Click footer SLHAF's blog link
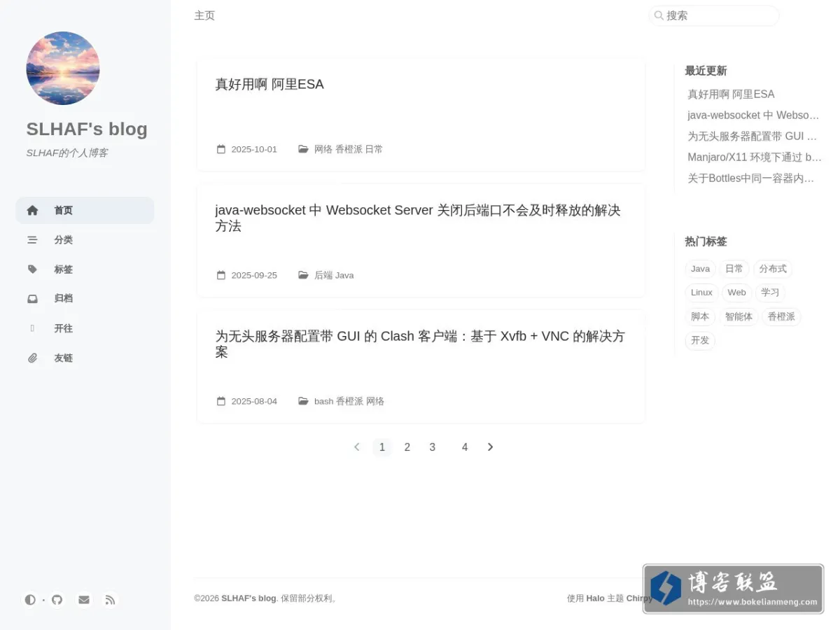This screenshot has height=630, width=840. pyautogui.click(x=248, y=598)
